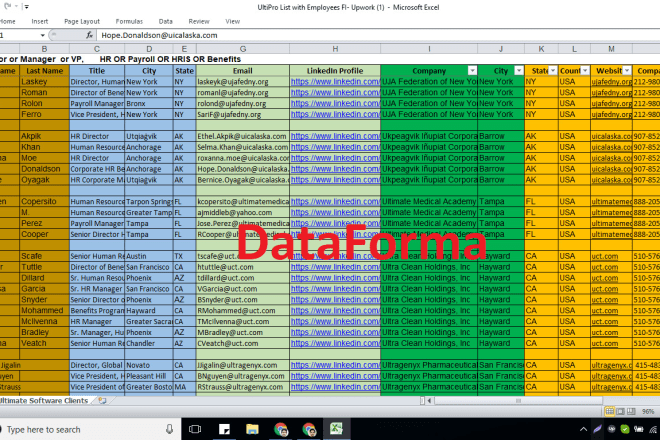Select email cell laskeyk@ujafedny.org
Image resolution: width=660 pixels, height=440 pixels.
pyautogui.click(x=243, y=82)
